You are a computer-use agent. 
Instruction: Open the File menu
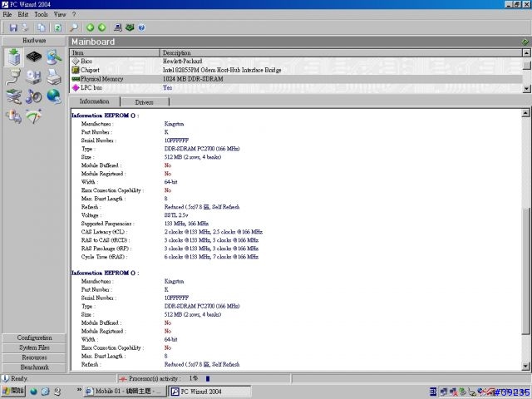pyautogui.click(x=7, y=14)
